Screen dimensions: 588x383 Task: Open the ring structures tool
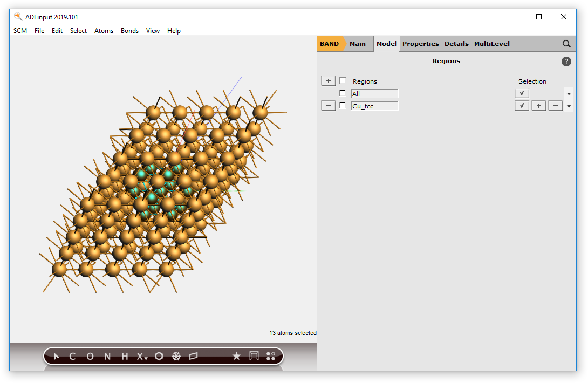[159, 356]
